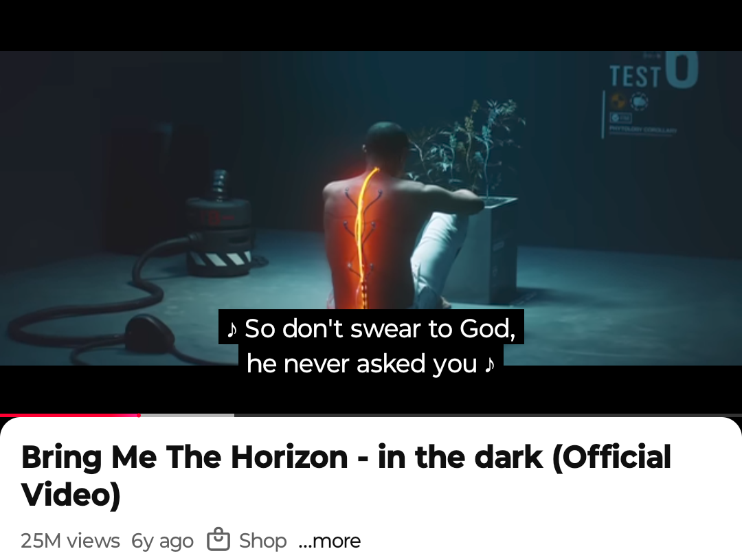Expand the description with ...more
This screenshot has width=742, height=560.
point(329,541)
